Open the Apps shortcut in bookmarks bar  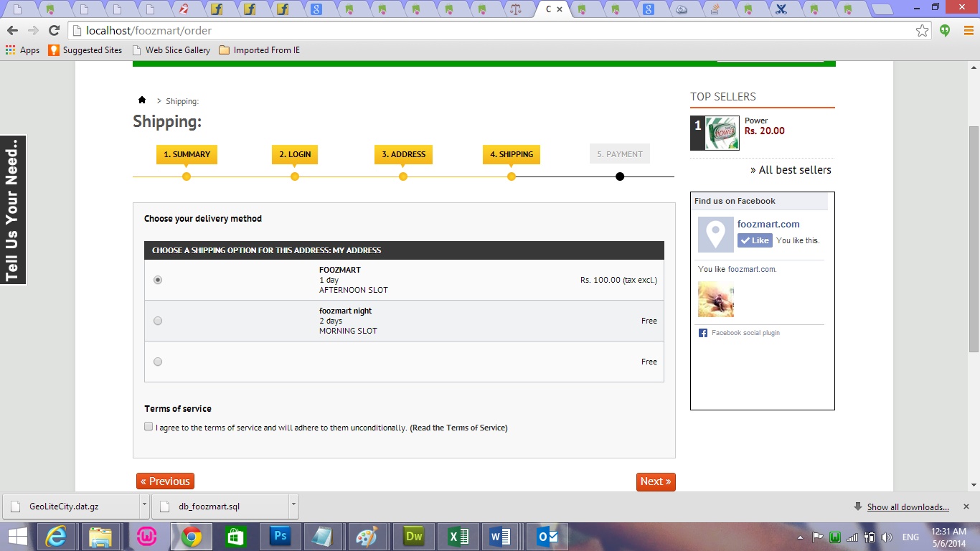(22, 50)
